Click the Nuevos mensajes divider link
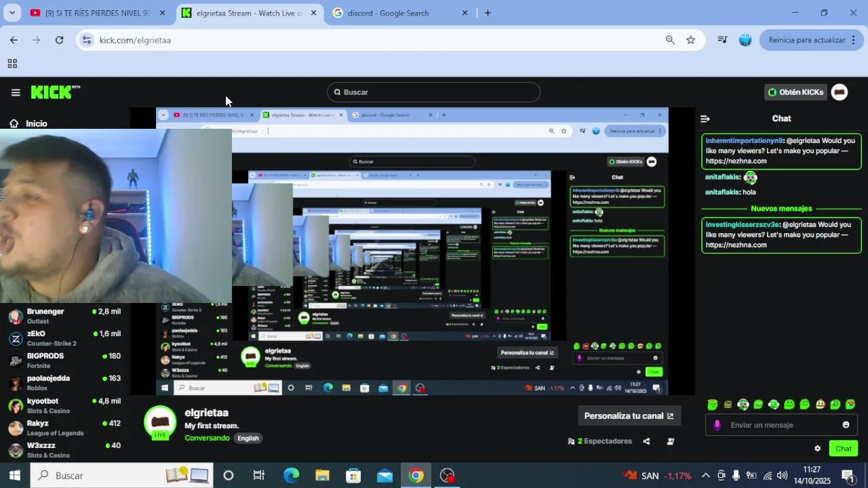 [x=781, y=209]
